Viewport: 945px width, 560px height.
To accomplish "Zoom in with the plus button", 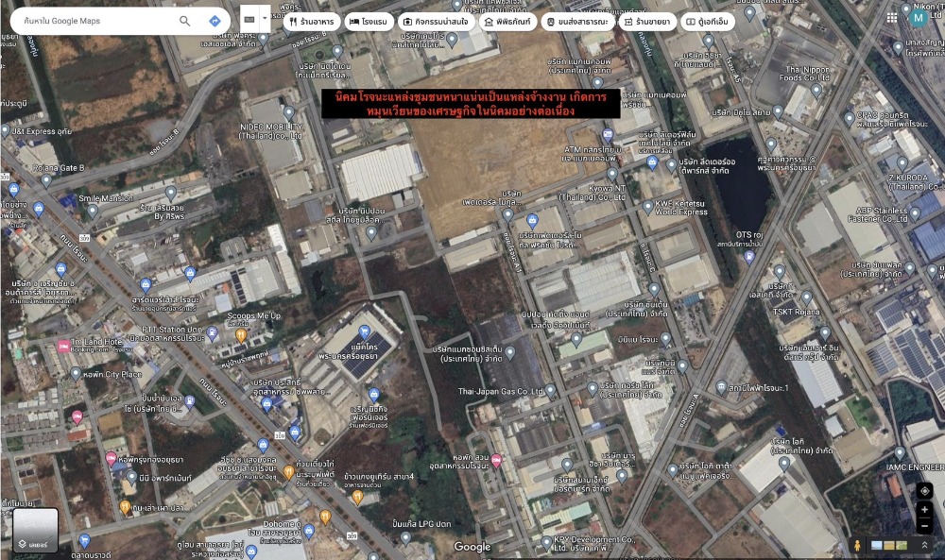I will (924, 510).
